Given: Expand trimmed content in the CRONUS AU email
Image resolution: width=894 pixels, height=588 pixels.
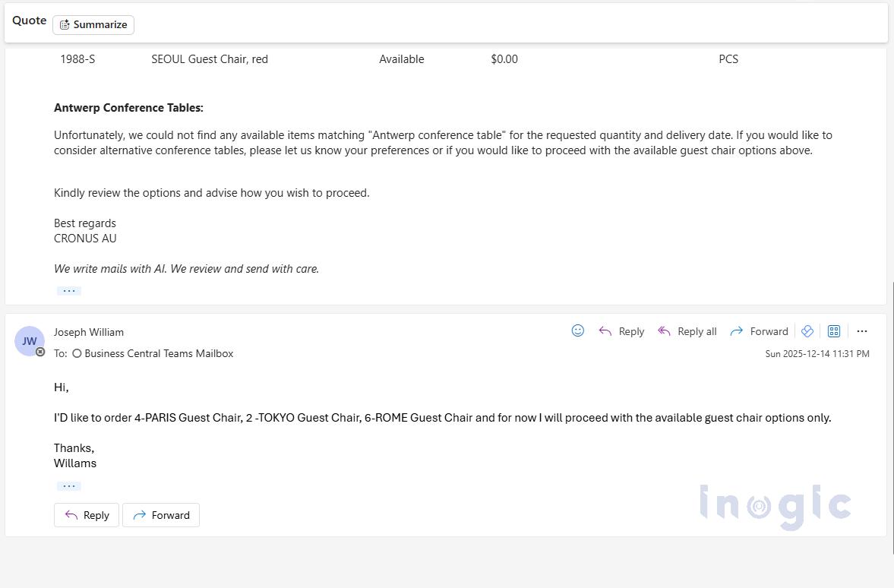Looking at the screenshot, I should [x=69, y=290].
